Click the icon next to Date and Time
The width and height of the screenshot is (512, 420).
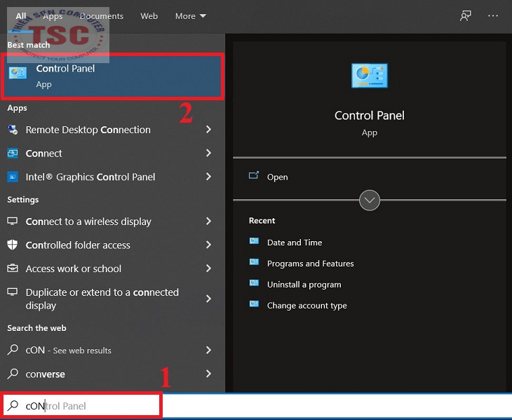pyautogui.click(x=254, y=241)
